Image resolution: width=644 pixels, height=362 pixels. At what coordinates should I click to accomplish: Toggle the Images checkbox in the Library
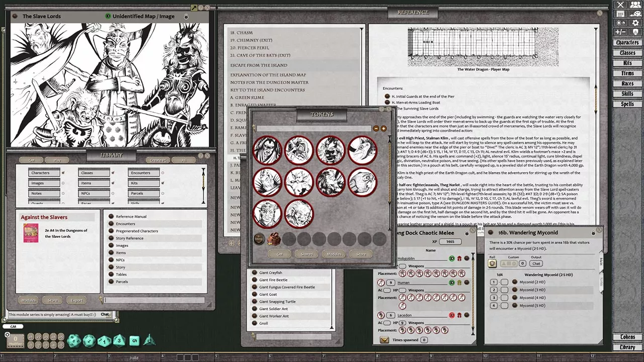pos(63,183)
